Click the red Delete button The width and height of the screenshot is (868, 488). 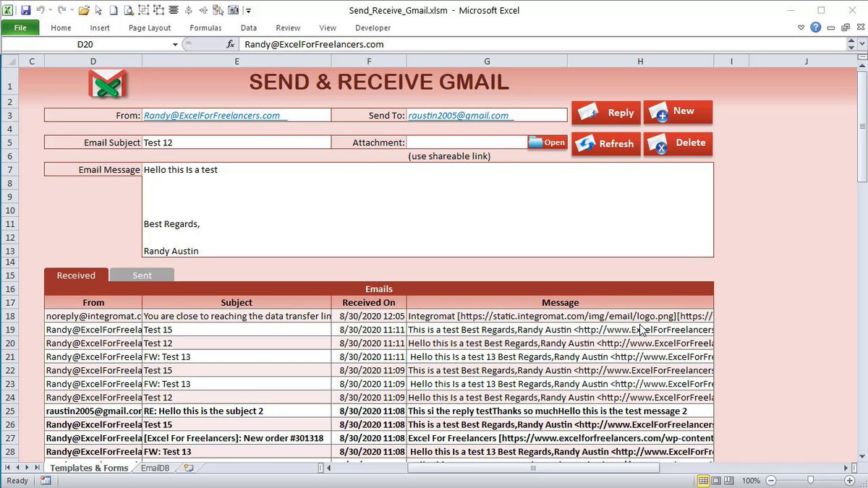tap(678, 143)
